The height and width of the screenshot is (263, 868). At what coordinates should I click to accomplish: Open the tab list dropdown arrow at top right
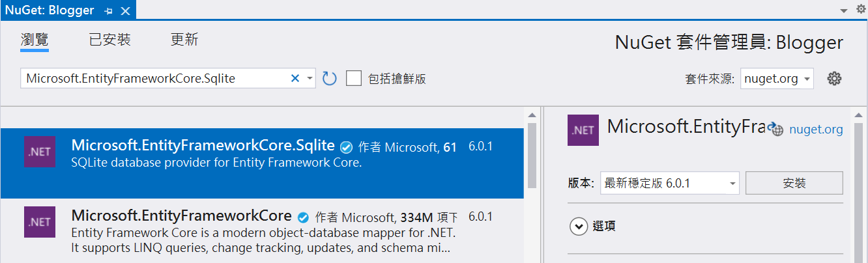pyautogui.click(x=843, y=10)
